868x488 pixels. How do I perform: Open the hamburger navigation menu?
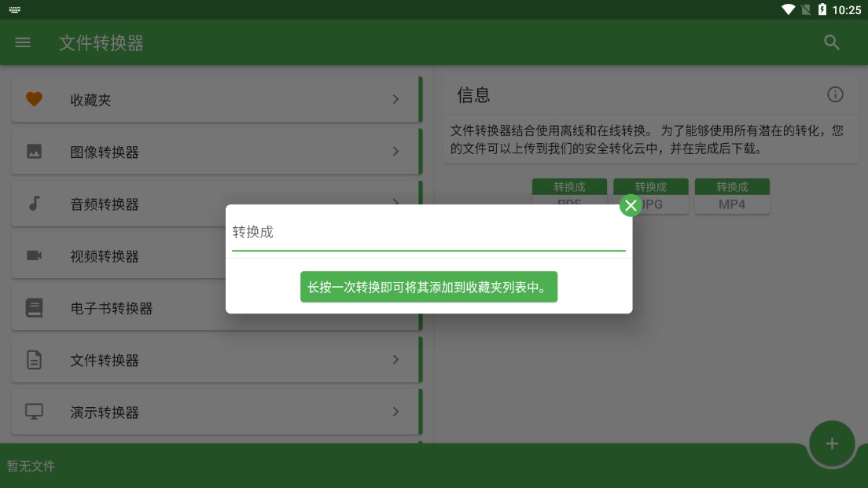pos(23,42)
